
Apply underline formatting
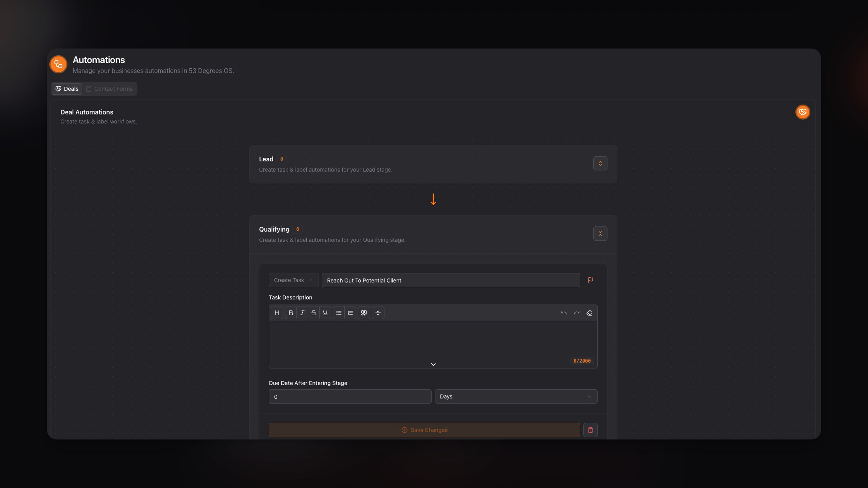pyautogui.click(x=325, y=312)
